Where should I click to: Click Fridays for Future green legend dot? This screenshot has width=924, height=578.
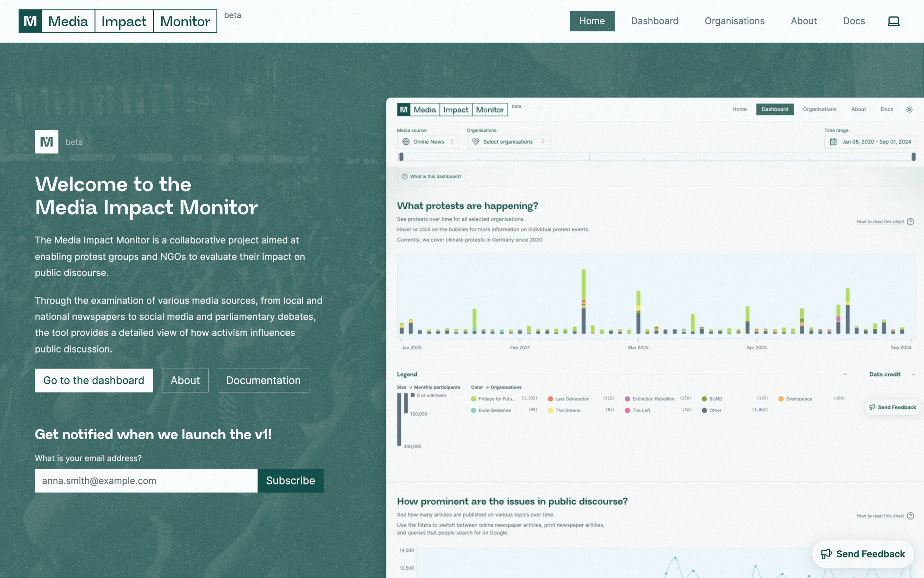474,399
